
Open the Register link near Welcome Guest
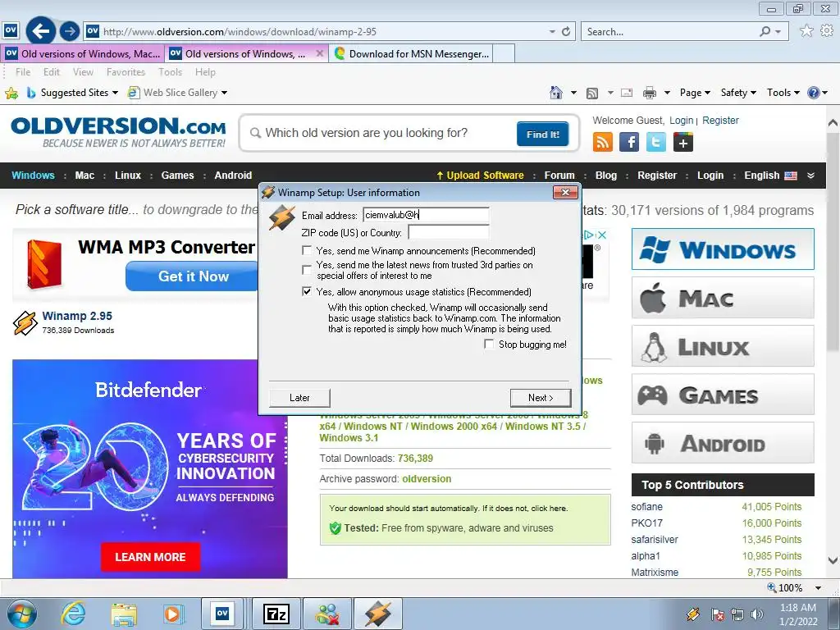[x=720, y=121]
